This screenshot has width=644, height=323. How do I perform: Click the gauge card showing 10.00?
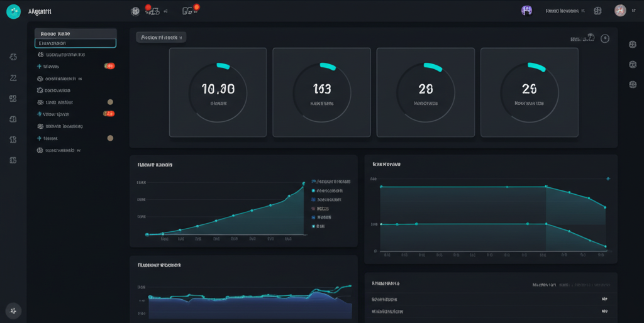[218, 92]
